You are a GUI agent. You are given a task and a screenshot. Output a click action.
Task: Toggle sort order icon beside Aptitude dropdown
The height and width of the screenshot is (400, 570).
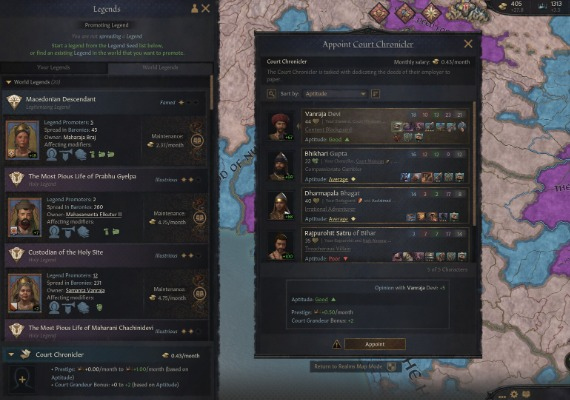[x=376, y=94]
